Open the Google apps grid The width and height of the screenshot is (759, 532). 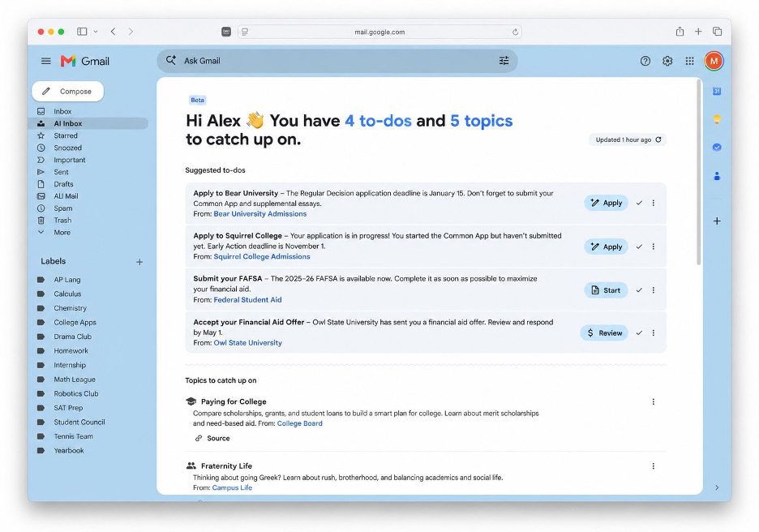pos(690,61)
